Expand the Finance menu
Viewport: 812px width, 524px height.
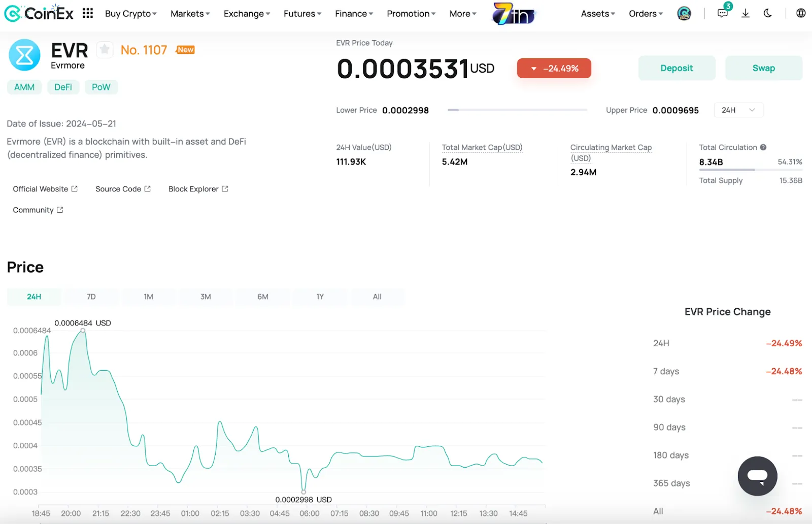point(354,14)
